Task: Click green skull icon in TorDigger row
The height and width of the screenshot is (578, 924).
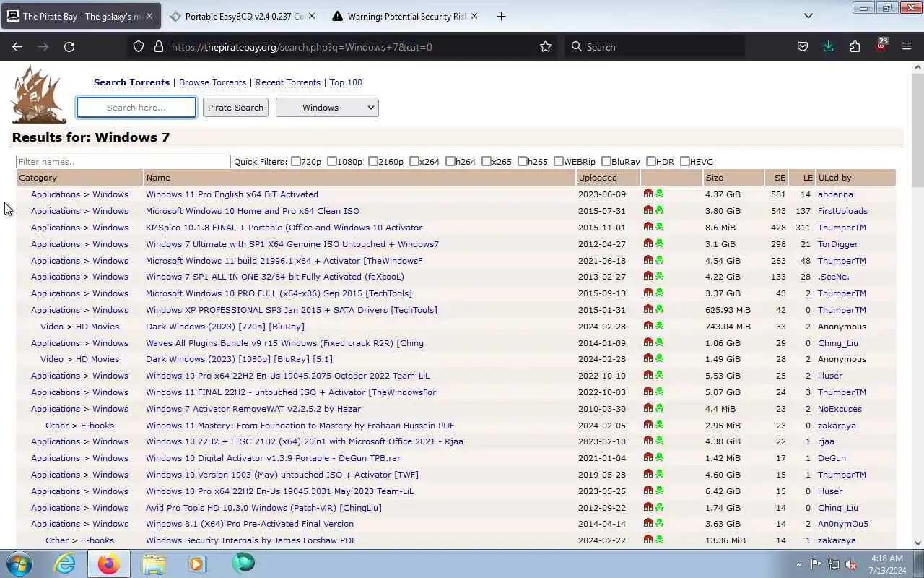Action: click(x=659, y=243)
